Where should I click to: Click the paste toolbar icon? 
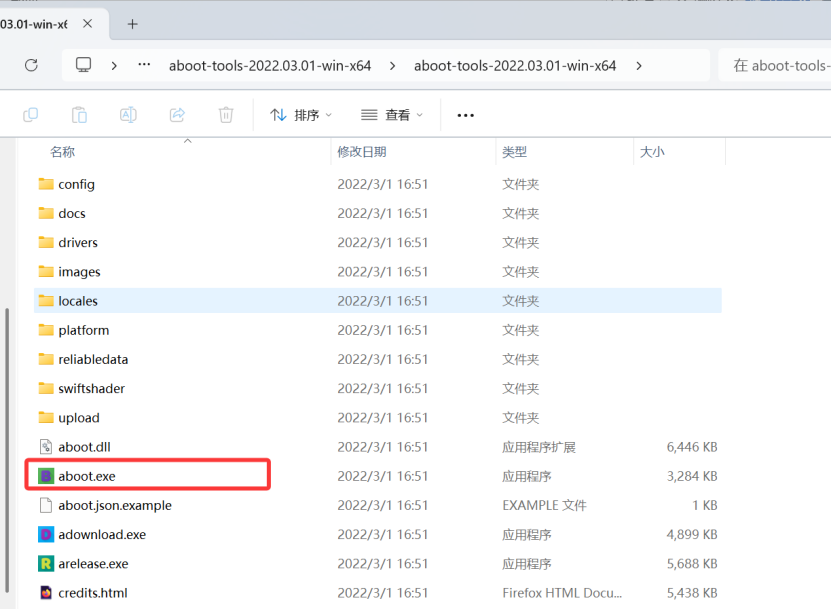coord(79,114)
